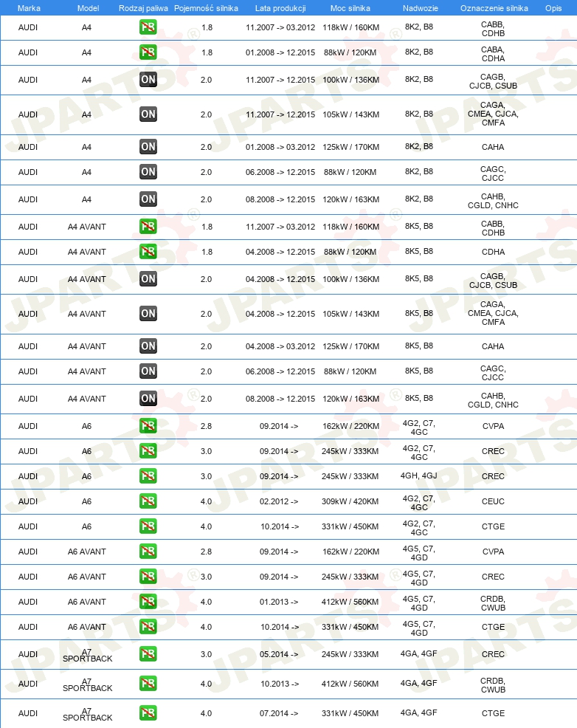Click the Rodzaj paliwa column header
577x728 pixels.
pos(143,8)
